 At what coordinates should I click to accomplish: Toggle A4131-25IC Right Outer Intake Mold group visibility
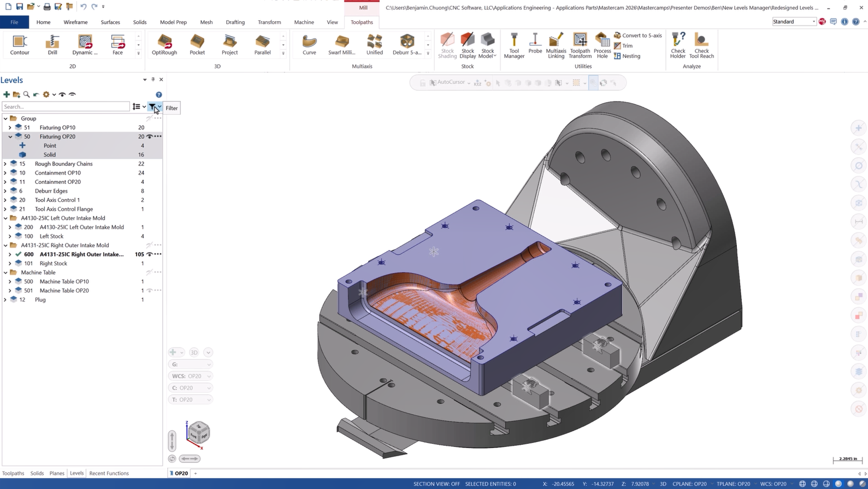(x=149, y=245)
